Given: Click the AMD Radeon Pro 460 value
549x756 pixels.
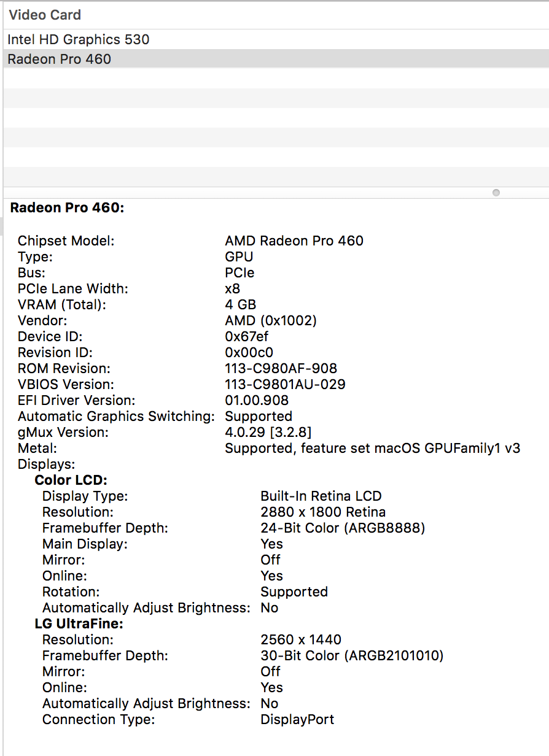Looking at the screenshot, I should click(x=294, y=241).
